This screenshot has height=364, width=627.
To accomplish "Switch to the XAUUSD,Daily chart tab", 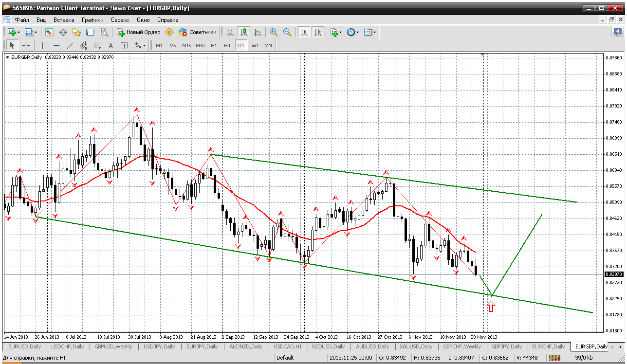I will [x=415, y=346].
